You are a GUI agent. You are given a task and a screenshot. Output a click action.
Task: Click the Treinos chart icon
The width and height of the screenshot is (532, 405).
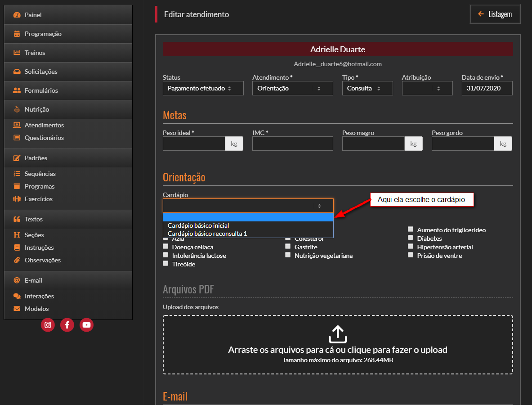17,53
